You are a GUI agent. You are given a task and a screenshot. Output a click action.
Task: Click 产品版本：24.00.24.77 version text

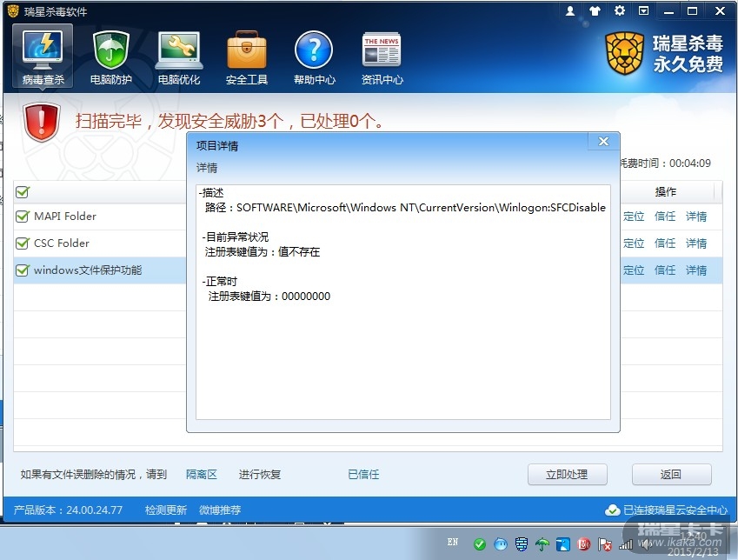point(68,510)
